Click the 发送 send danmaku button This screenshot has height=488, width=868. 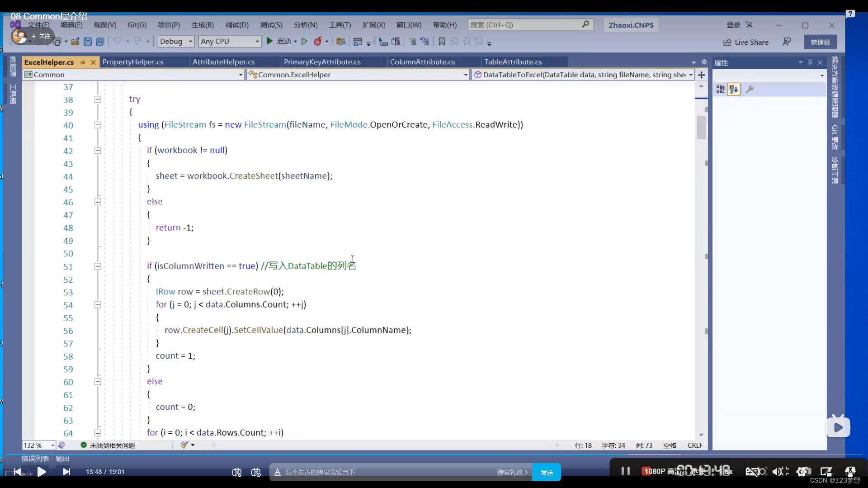[547, 472]
